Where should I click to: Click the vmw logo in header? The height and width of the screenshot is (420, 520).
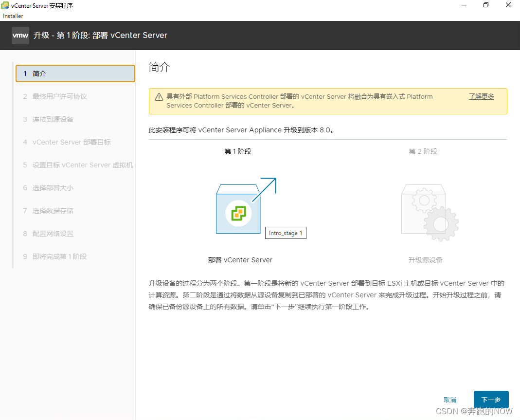click(x=20, y=36)
